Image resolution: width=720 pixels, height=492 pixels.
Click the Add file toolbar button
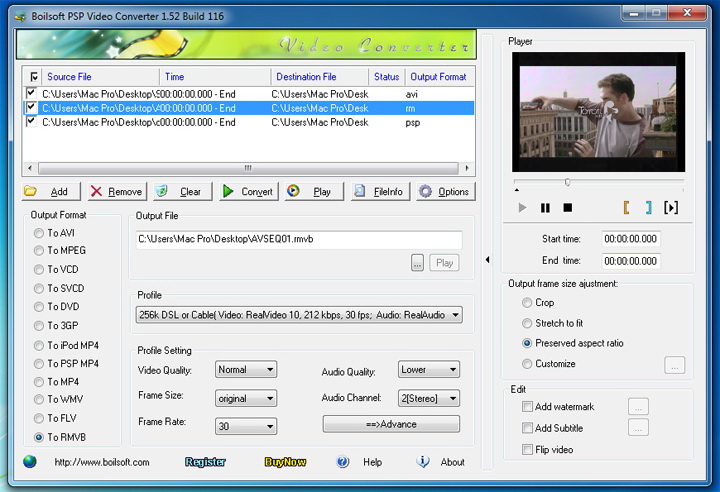[x=48, y=191]
